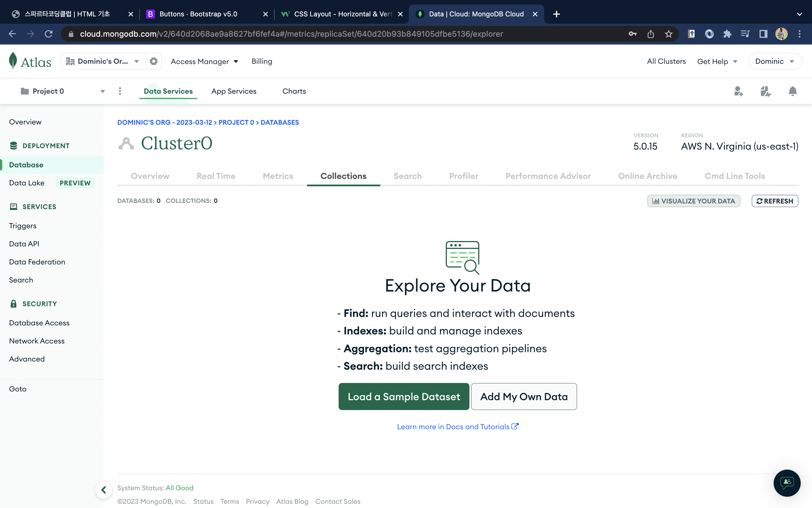Click the Refresh button
This screenshot has width=812, height=508.
coord(775,201)
